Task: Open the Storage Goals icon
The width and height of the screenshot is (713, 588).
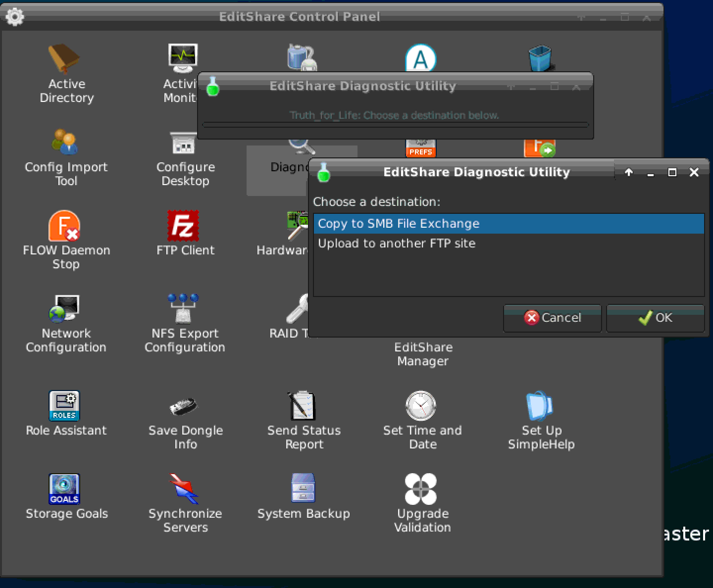Action: pyautogui.click(x=64, y=489)
